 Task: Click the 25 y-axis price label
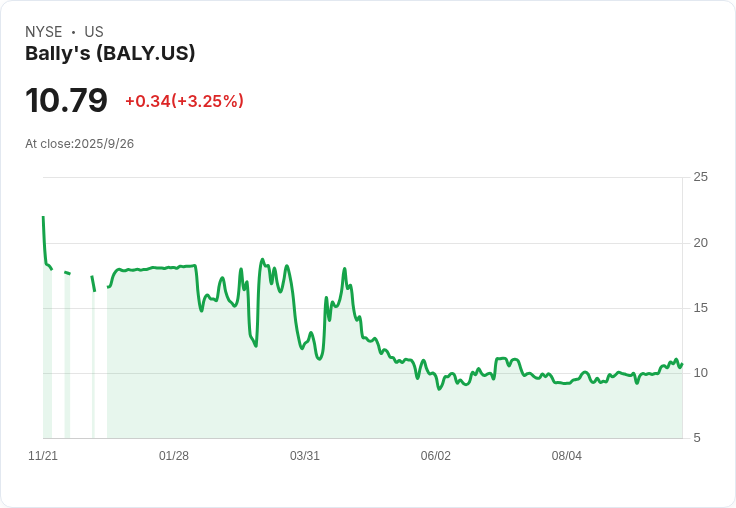pyautogui.click(x=700, y=177)
